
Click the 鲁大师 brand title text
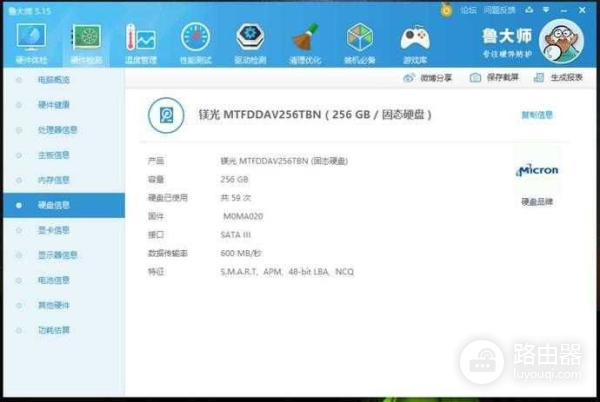tap(507, 36)
